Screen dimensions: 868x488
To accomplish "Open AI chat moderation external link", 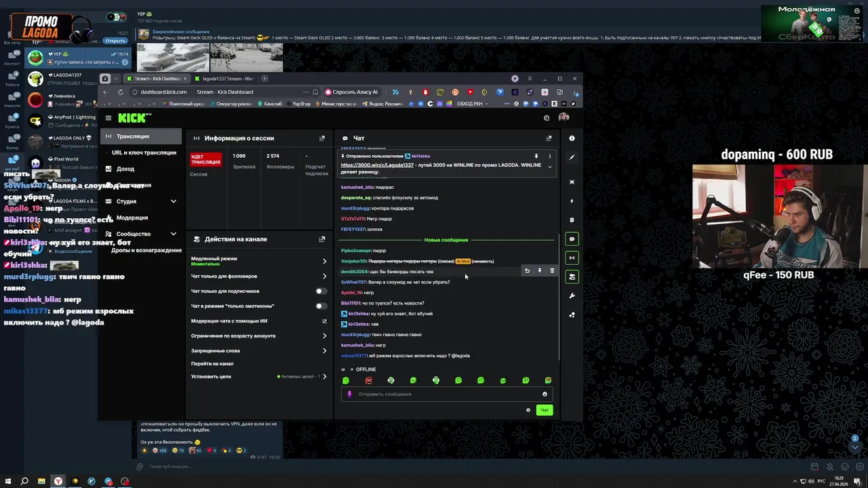I will [324, 321].
